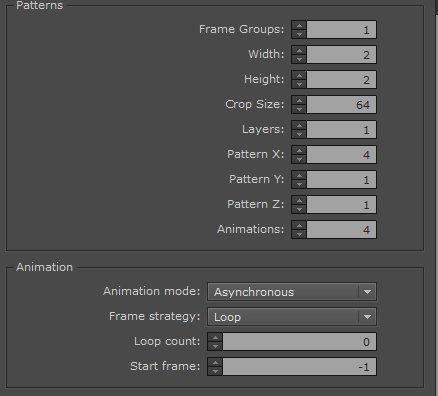Increase Pattern X with up arrow
The width and height of the screenshot is (438, 396).
click(x=299, y=150)
